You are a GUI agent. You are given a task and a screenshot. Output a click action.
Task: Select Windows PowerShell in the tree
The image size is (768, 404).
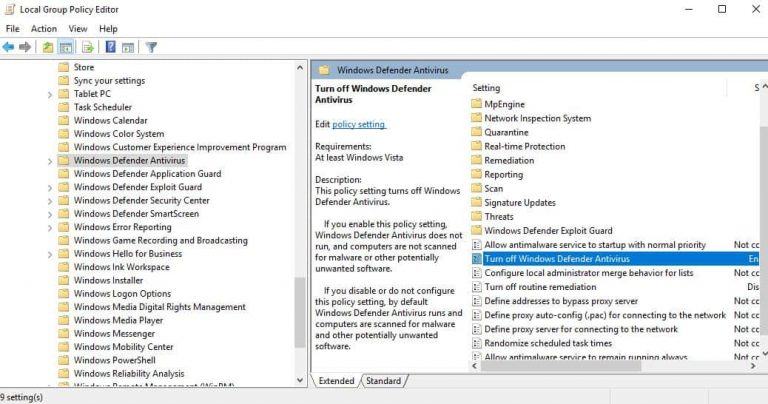tap(114, 360)
